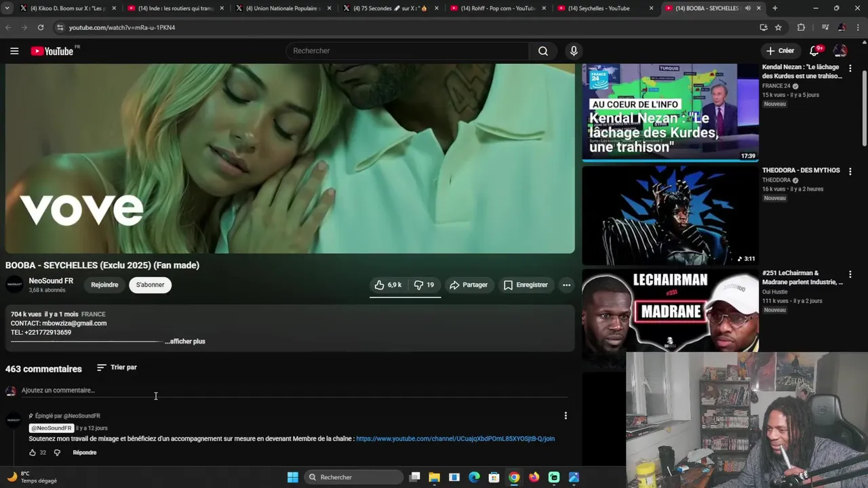The width and height of the screenshot is (868, 488).
Task: Open Chrome extensions puzzle icon
Action: point(801,27)
